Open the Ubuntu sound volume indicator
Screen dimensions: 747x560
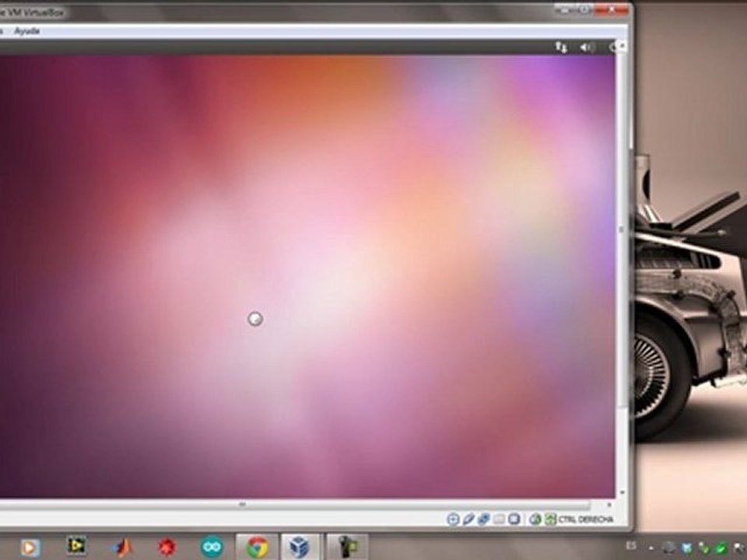click(587, 47)
